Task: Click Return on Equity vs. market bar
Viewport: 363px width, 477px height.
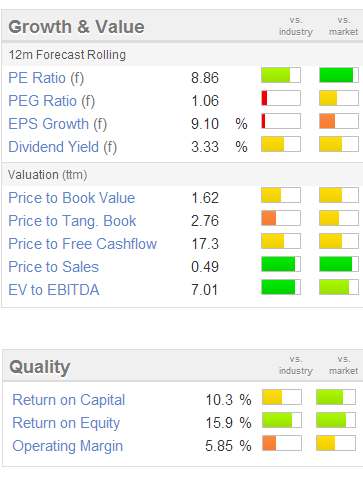Action: coord(336,420)
